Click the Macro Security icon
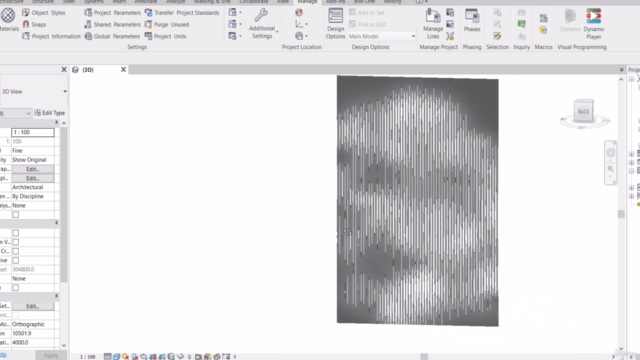The image size is (640, 360). [543, 30]
